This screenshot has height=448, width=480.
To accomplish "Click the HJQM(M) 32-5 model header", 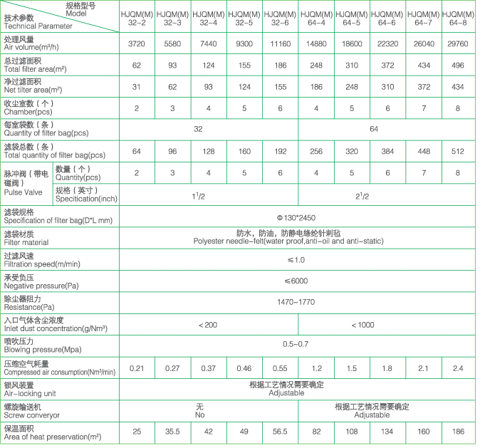I will click(244, 19).
